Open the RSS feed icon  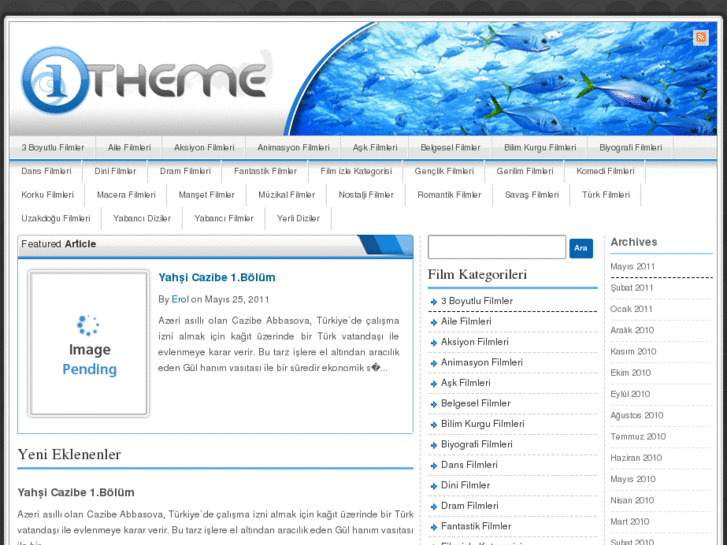(700, 37)
